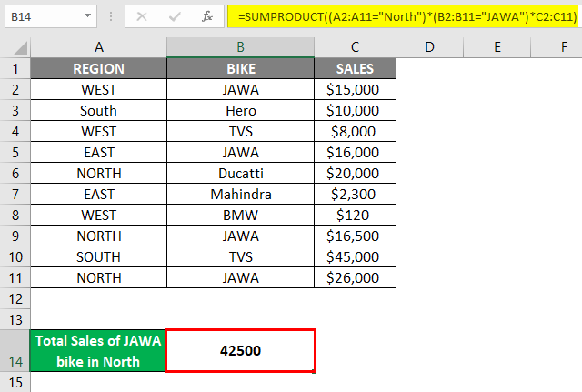Click the REGION header cell
The image size is (582, 392).
pos(98,68)
